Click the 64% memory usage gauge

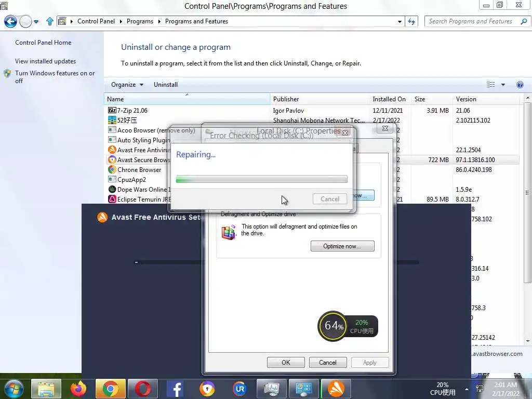pos(332,326)
